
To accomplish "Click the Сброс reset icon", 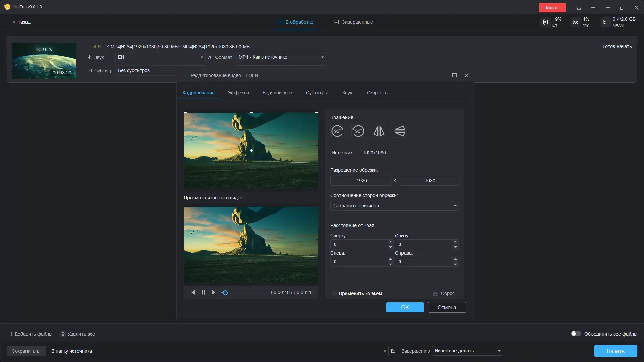I will [436, 293].
